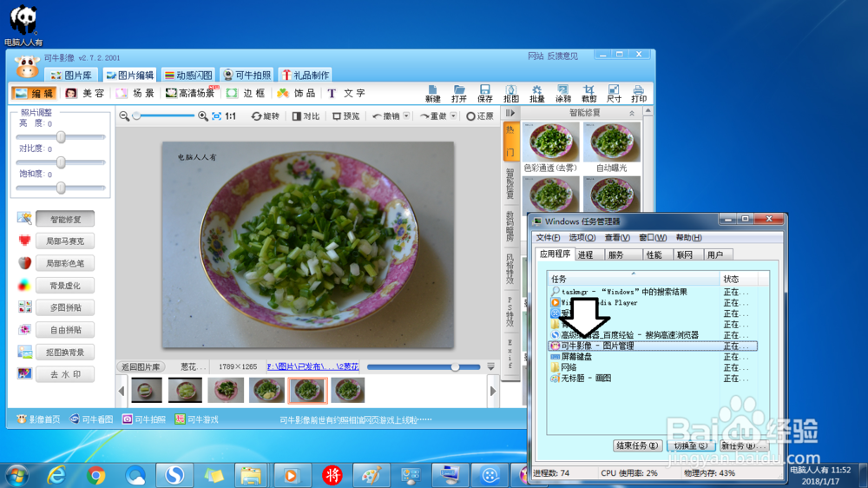Switch to the 图片编辑 tab
This screenshot has width=868, height=488.
[x=130, y=76]
